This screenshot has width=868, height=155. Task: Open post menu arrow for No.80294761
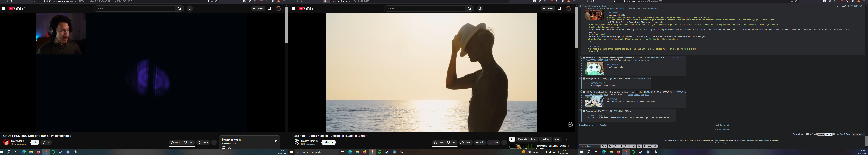[x=632, y=79]
